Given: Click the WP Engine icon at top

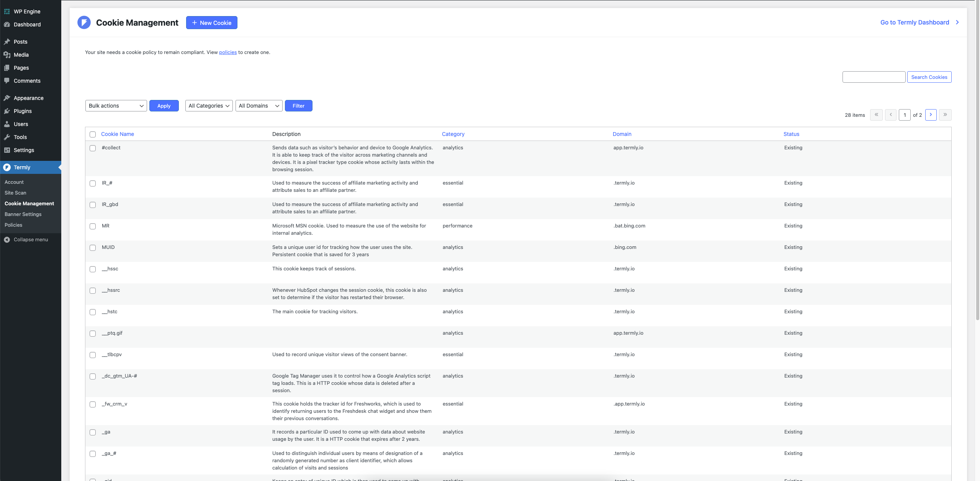Looking at the screenshot, I should point(7,11).
